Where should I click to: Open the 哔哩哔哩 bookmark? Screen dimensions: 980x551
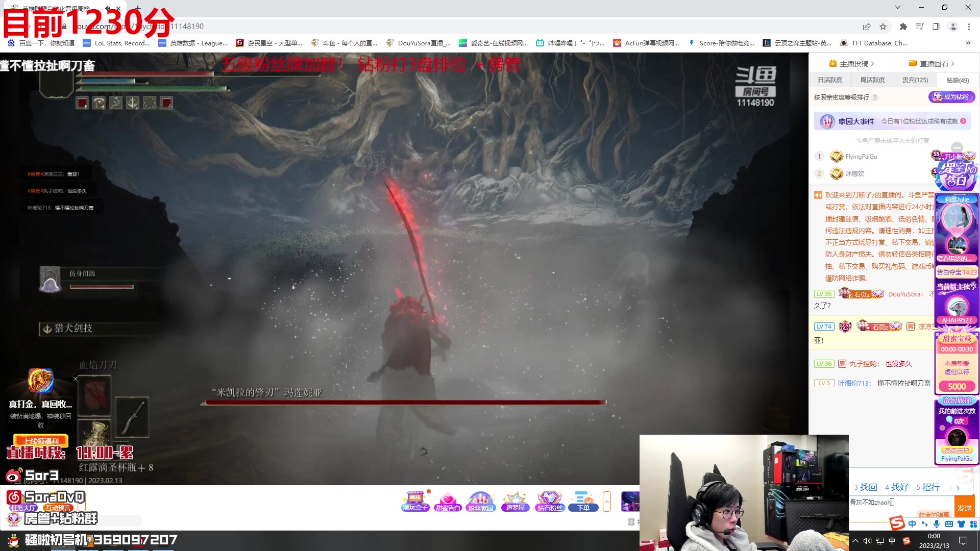(570, 43)
